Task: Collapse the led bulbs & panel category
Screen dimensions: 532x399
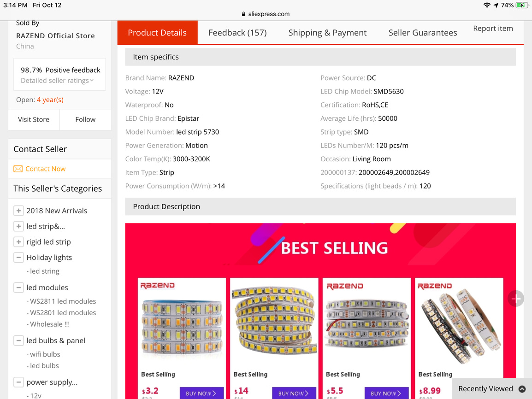Action: (x=18, y=341)
